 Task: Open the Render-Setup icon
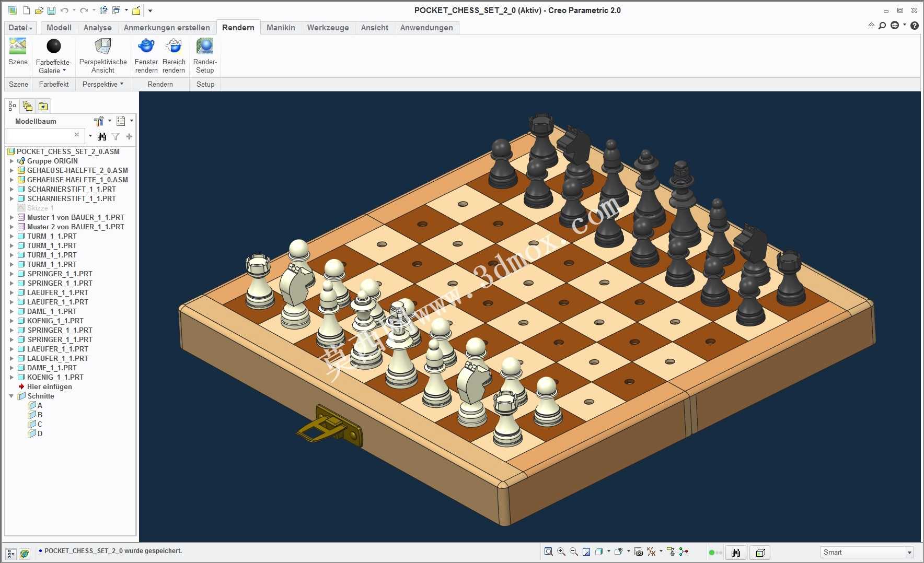(x=205, y=46)
